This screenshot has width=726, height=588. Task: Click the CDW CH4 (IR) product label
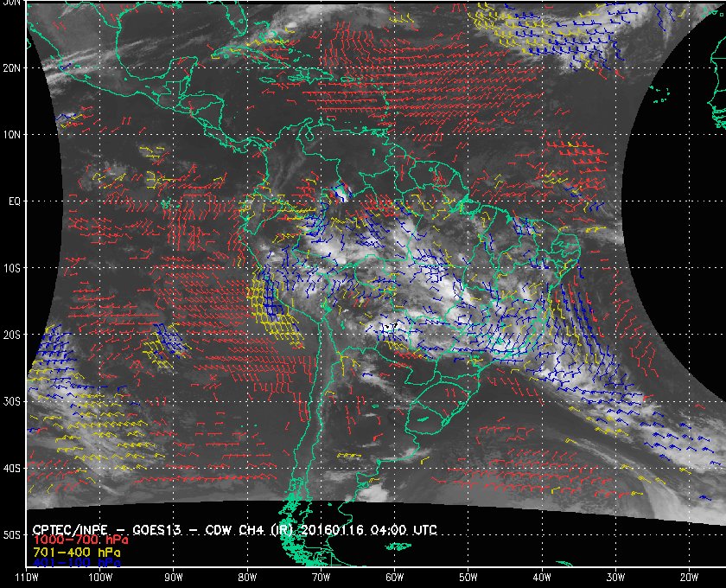(248, 530)
